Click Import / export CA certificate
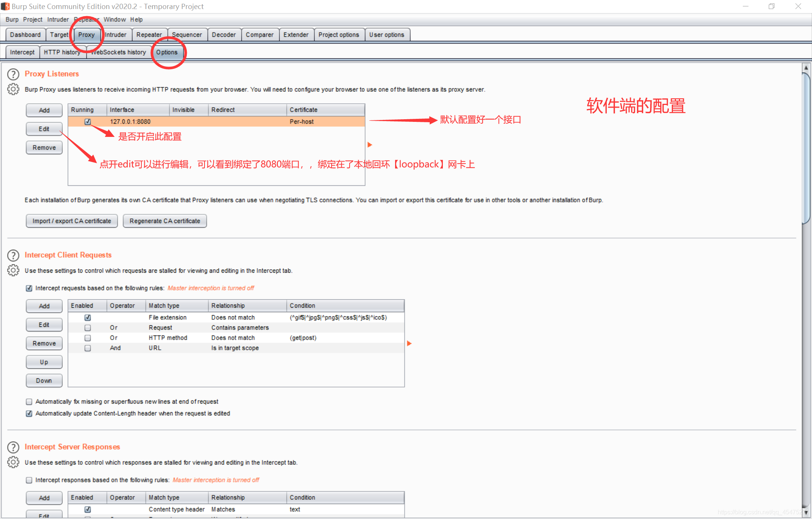 [72, 221]
